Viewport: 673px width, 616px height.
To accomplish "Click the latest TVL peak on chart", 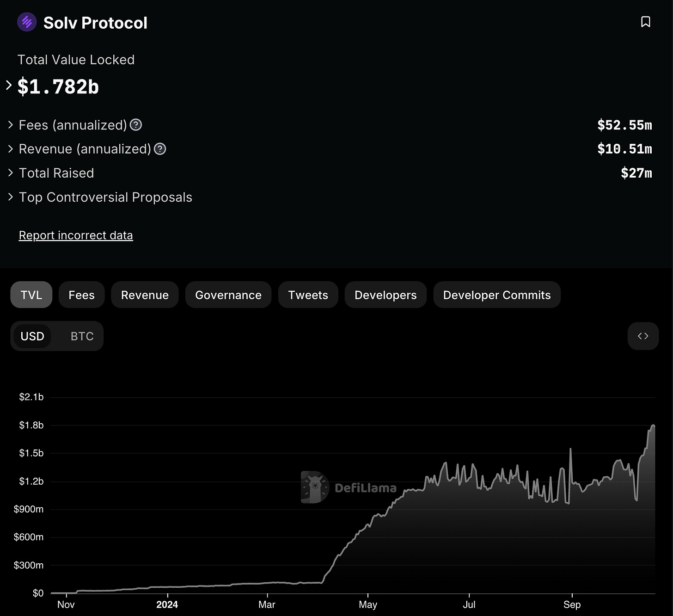I will click(653, 425).
